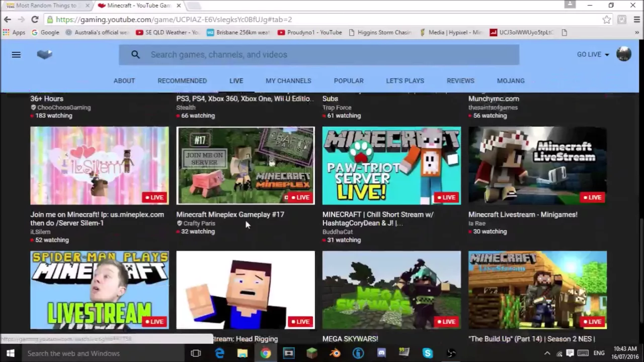The image size is (644, 362).
Task: Open the Google bookmark
Action: (45, 32)
